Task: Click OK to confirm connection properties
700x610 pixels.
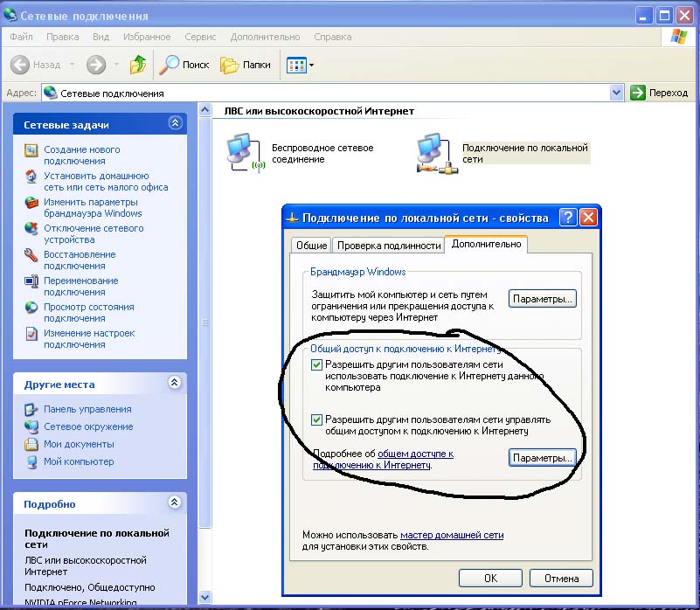Action: pyautogui.click(x=490, y=578)
